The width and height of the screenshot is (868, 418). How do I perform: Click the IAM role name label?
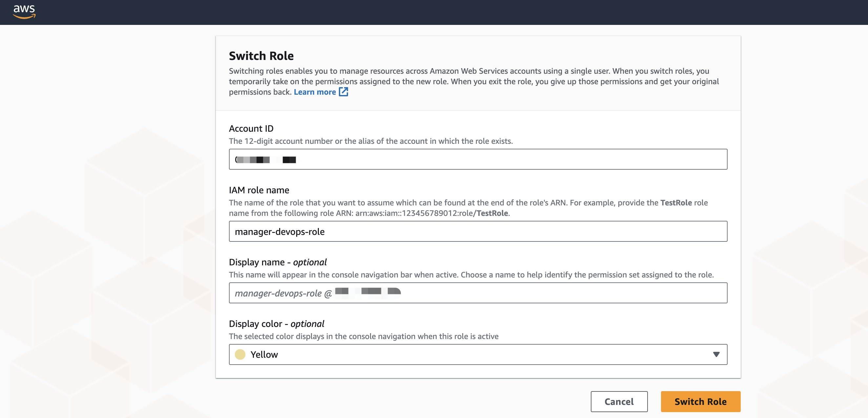pos(259,190)
